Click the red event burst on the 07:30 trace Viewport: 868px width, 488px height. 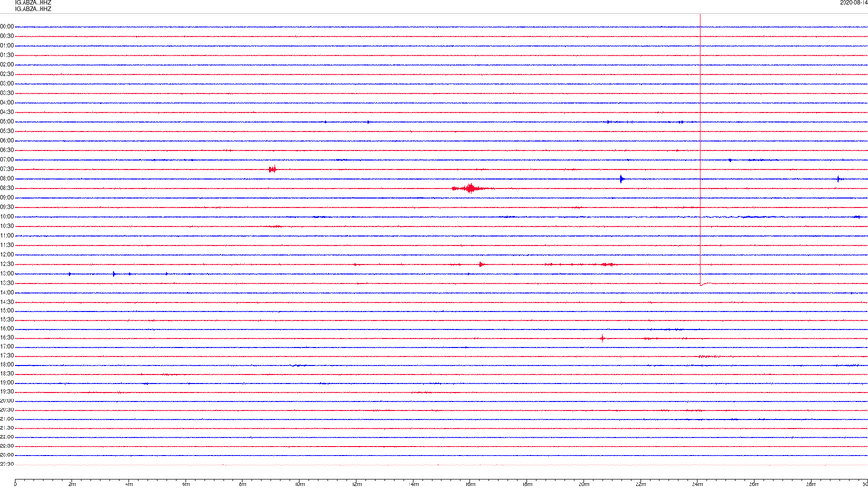272,169
